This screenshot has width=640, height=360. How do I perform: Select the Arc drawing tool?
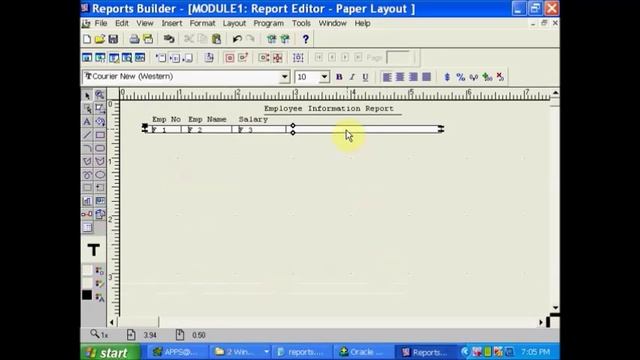click(x=87, y=148)
